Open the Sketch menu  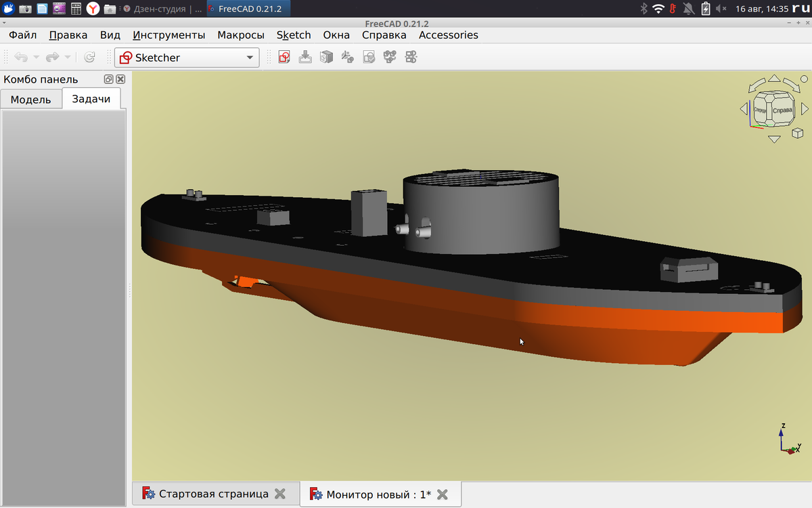pyautogui.click(x=294, y=35)
